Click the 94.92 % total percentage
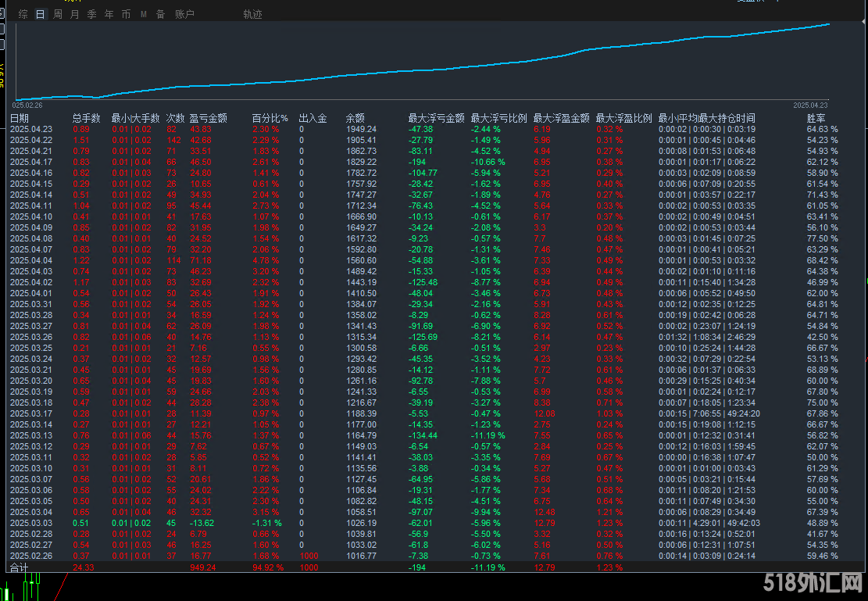The height and width of the screenshot is (601, 868). [268, 567]
